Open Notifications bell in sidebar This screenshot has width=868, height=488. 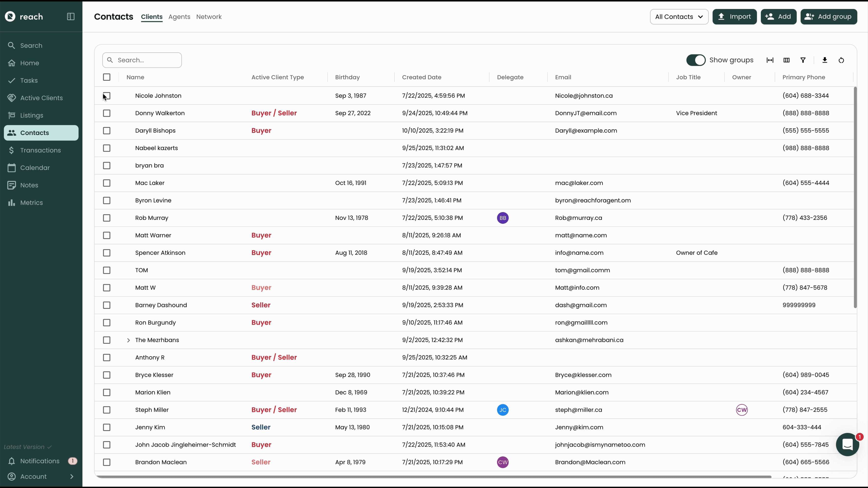pyautogui.click(x=12, y=461)
